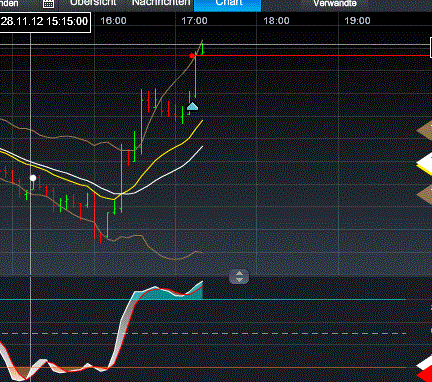The height and width of the screenshot is (382, 432).
Task: Click the white crosshair dot on the chart
Action: (x=33, y=178)
